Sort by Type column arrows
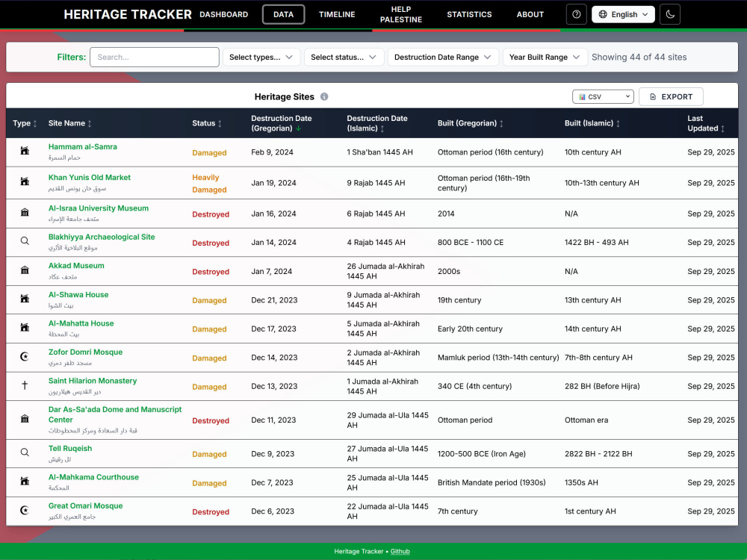The width and height of the screenshot is (747, 560). pyautogui.click(x=35, y=123)
